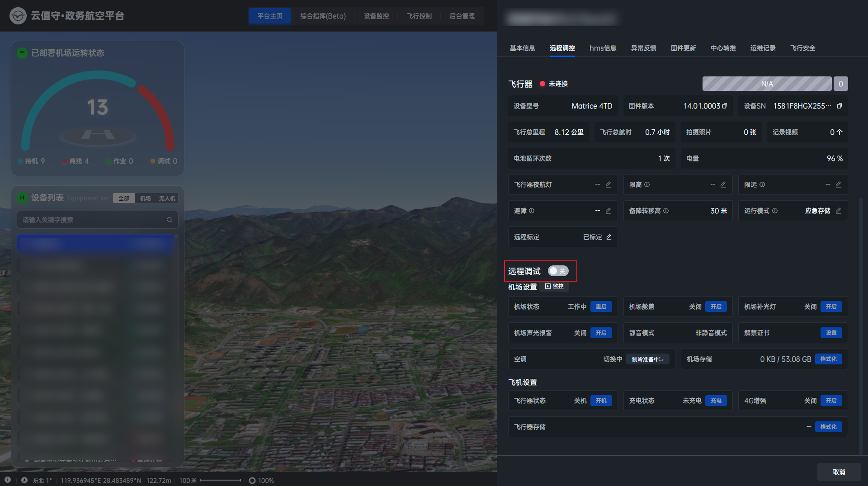Click 重启 to restart the dock
868x486 pixels.
[x=601, y=307]
